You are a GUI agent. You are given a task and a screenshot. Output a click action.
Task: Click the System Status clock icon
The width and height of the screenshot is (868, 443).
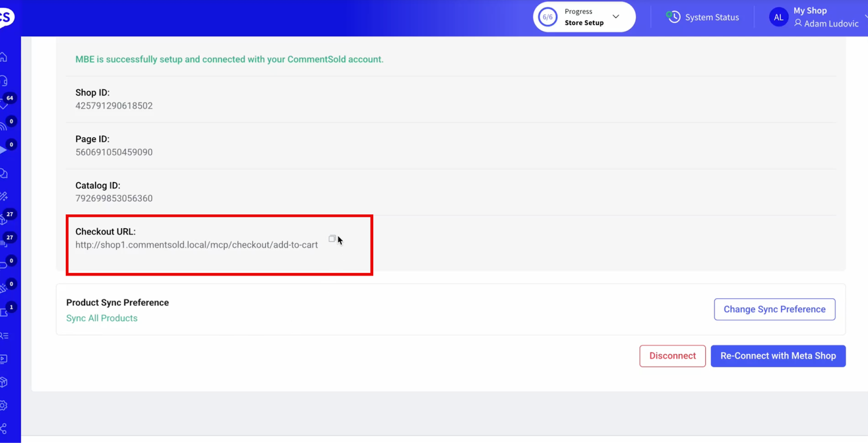[673, 17]
